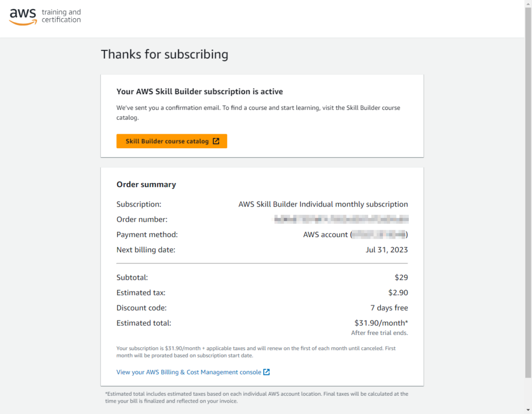Click the 'Thanks for subscribing' heading
This screenshot has width=532, height=414.
click(x=165, y=54)
